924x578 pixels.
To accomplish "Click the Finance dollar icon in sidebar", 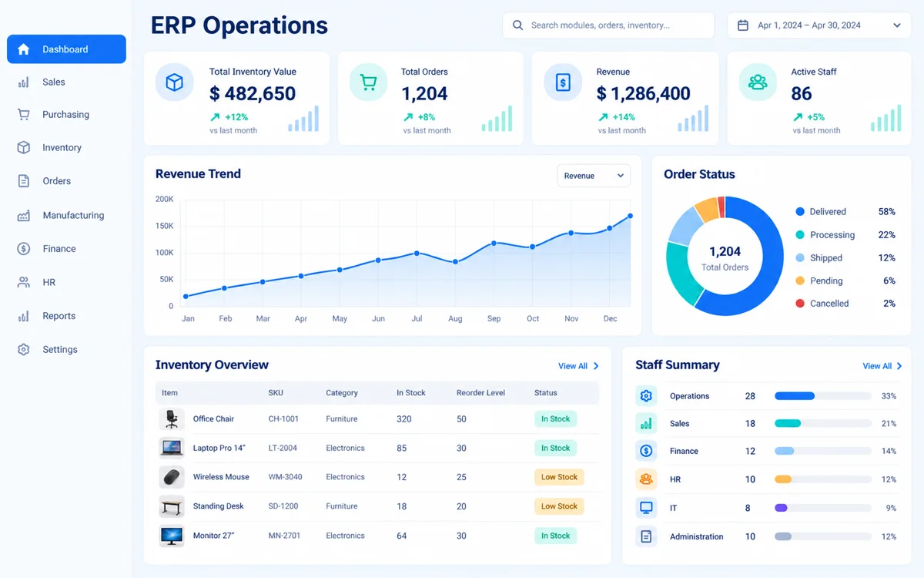I will tap(24, 249).
